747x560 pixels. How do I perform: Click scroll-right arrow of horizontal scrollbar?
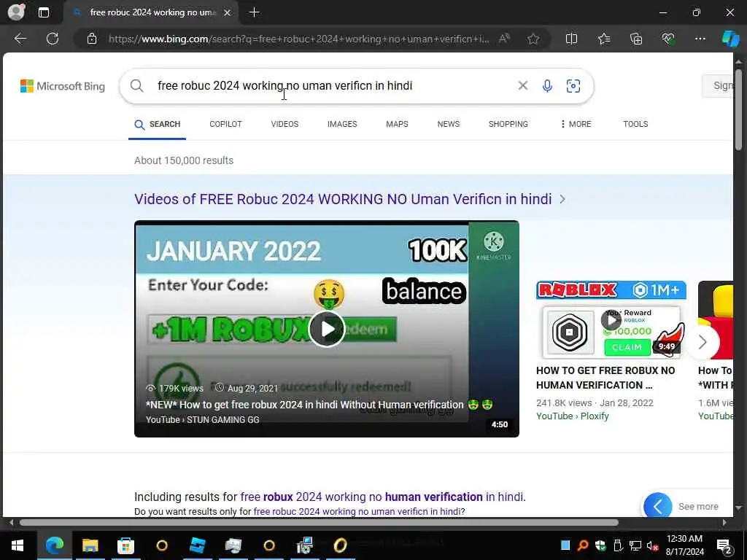pos(724,522)
